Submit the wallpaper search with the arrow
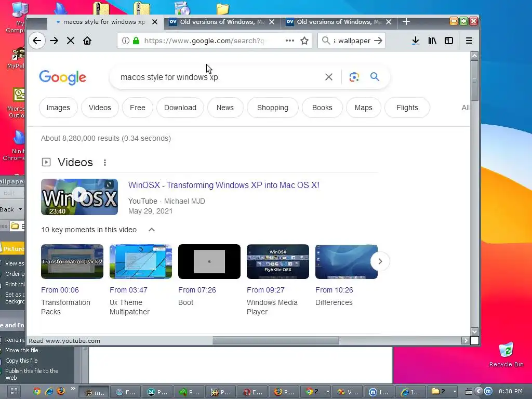Viewport: 532px width, 399px height. 378,41
